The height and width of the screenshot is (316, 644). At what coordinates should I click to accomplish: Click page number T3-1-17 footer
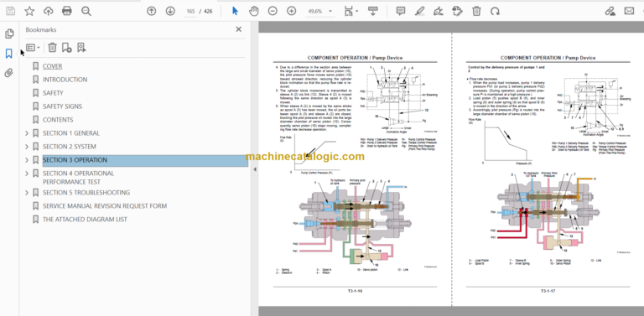[548, 292]
